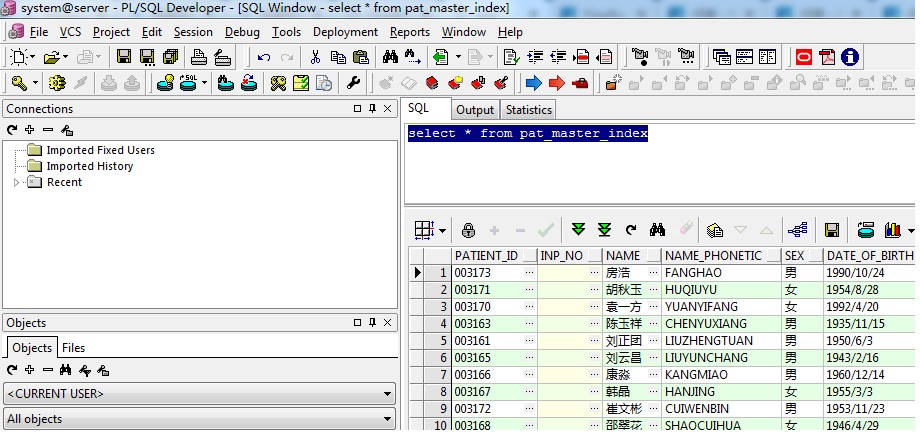This screenshot has height=443, width=920.
Task: Click the blue Info about icon
Action: [850, 57]
